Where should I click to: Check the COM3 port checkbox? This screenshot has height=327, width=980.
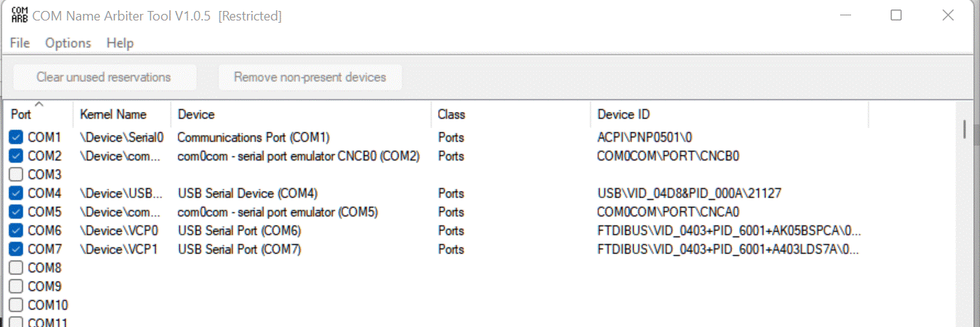click(x=16, y=174)
